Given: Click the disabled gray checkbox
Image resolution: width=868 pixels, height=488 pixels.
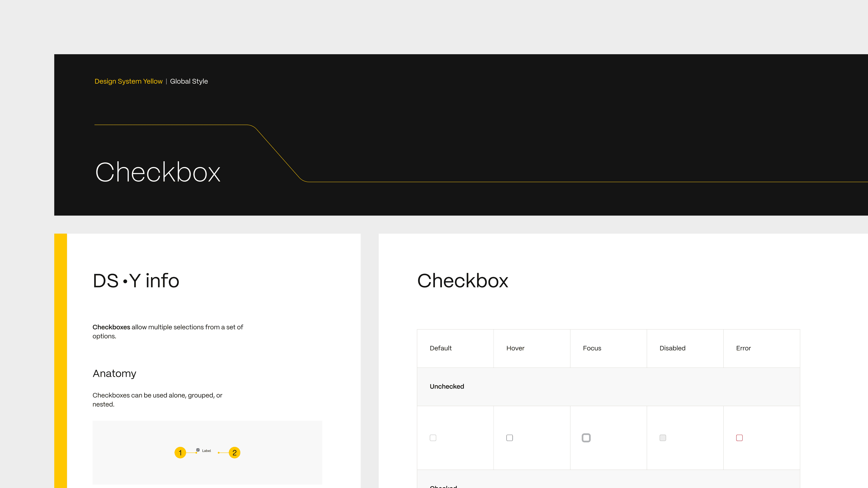Looking at the screenshot, I should tap(663, 438).
